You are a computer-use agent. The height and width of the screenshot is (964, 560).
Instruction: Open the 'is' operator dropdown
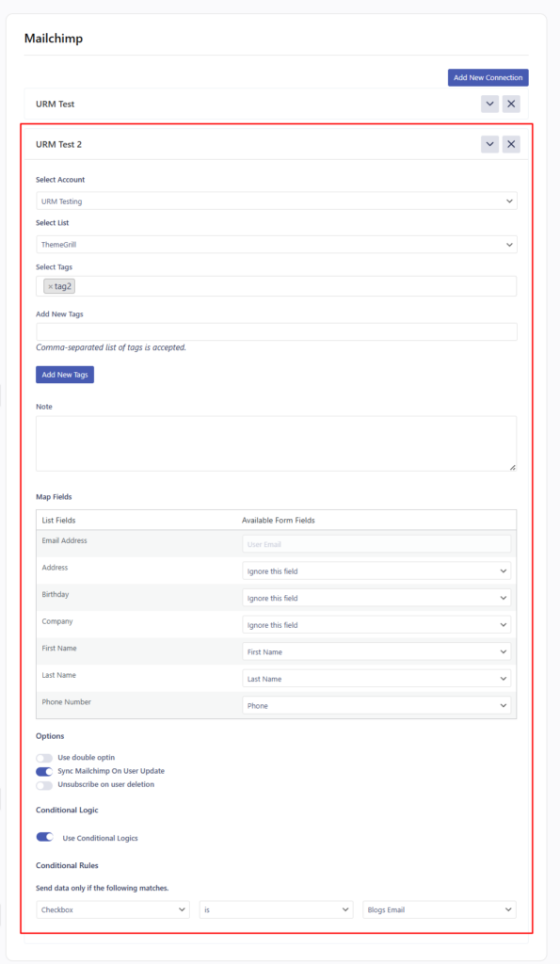[x=276, y=910]
